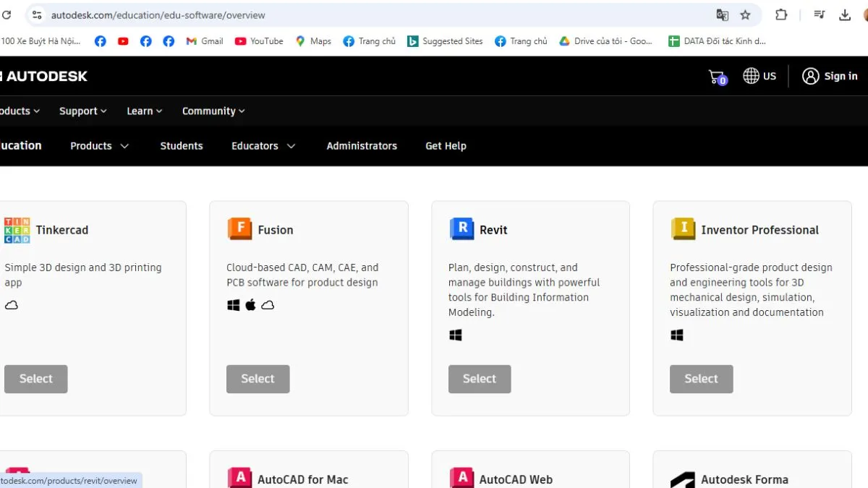Open the Get Help link
This screenshot has width=868, height=488.
pyautogui.click(x=446, y=146)
